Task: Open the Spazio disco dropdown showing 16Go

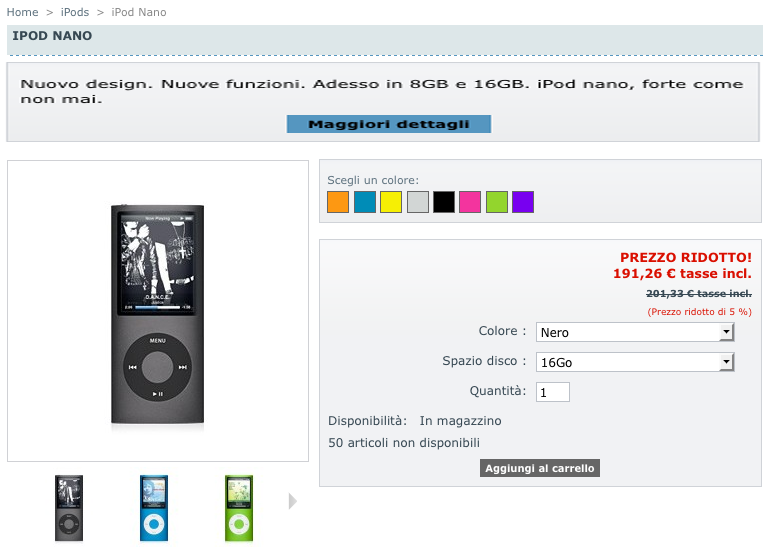Action: click(635, 362)
